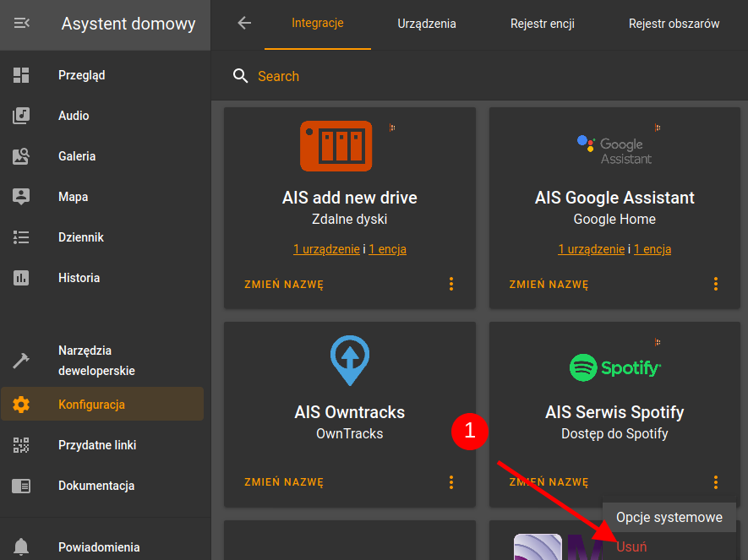Click the Zdalne dyski subtitle
Viewport: 748px width, 560px height.
coord(350,220)
